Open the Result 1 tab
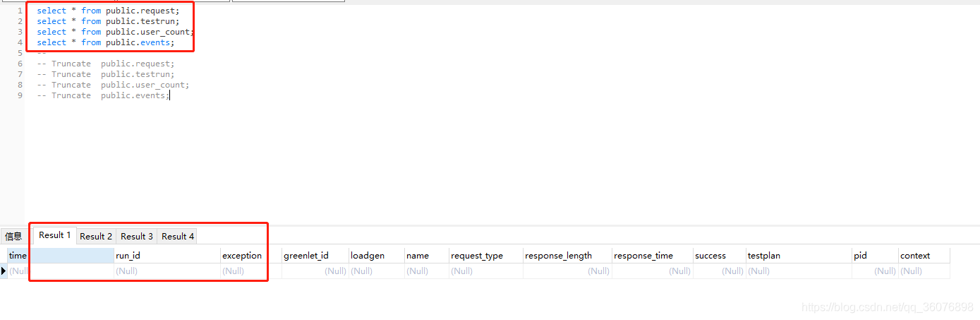The height and width of the screenshot is (320, 980). tap(55, 235)
